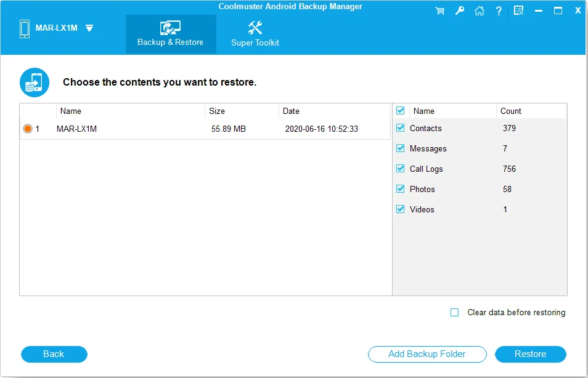Click the Videos label
Image resolution: width=588 pixels, height=378 pixels.
(422, 209)
